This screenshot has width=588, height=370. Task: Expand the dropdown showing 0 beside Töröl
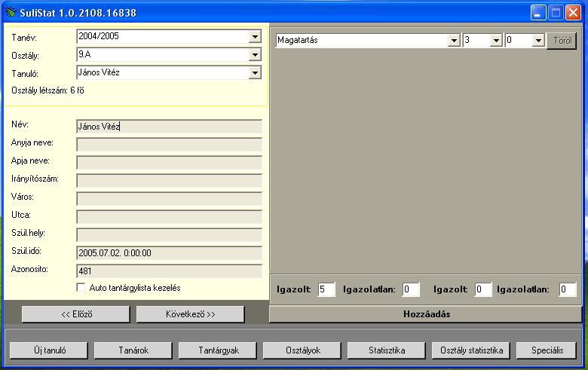pos(538,40)
